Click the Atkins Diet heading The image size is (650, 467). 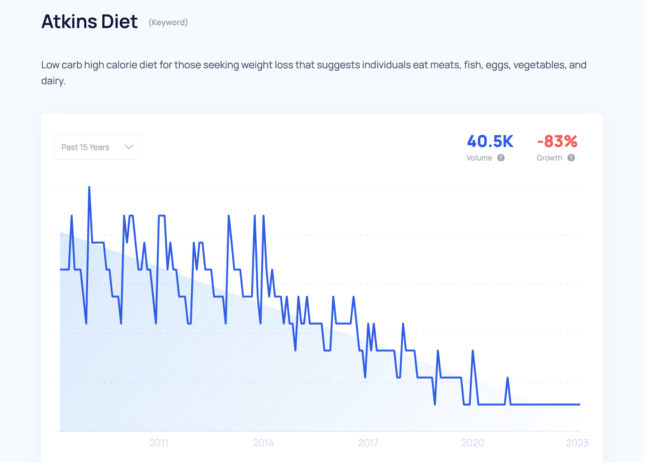[x=90, y=22]
